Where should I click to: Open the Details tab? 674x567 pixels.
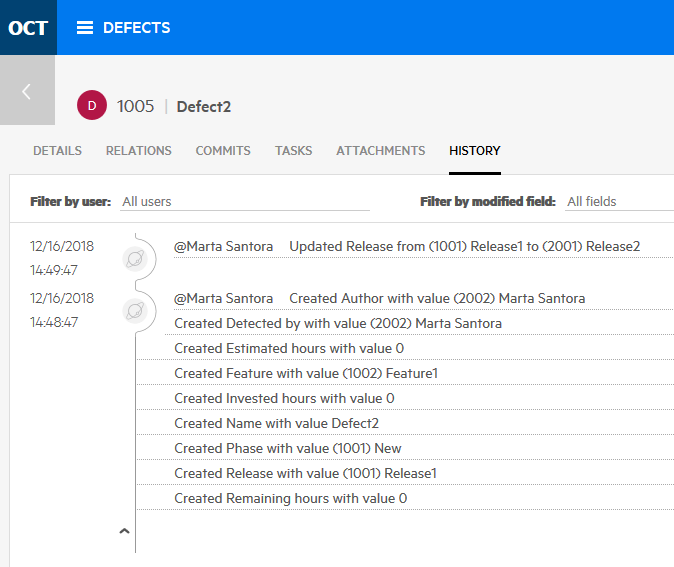click(57, 151)
